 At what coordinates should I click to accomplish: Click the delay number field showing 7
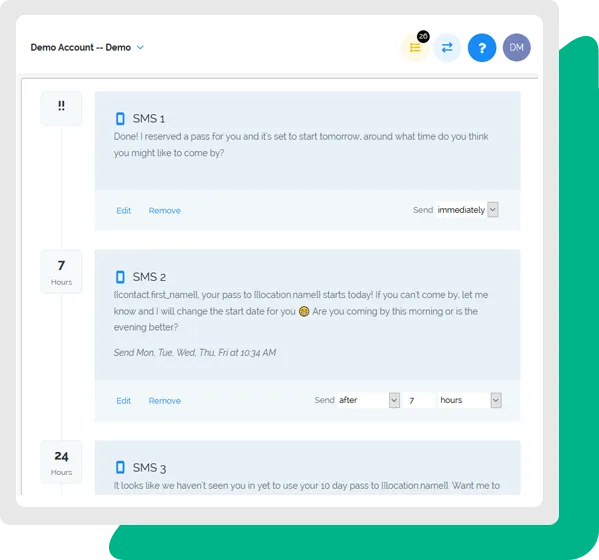pos(419,400)
